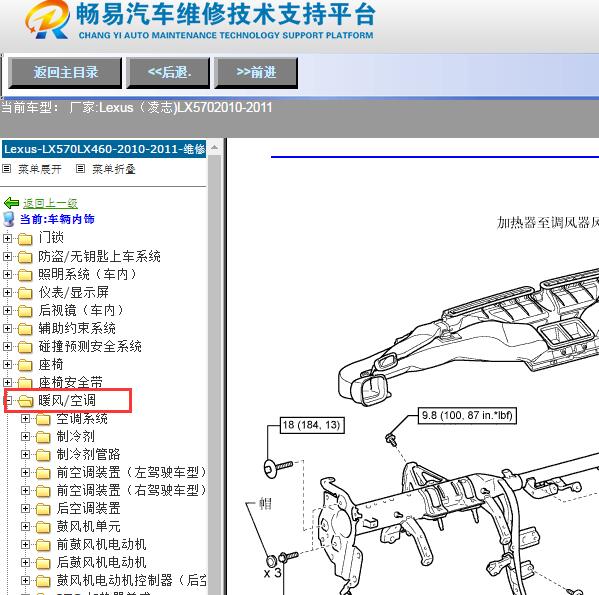Screen dimensions: 599x595
Task: Click the 前空调装置(左驾驶车型) folder icon
Action: pyautogui.click(x=43, y=473)
